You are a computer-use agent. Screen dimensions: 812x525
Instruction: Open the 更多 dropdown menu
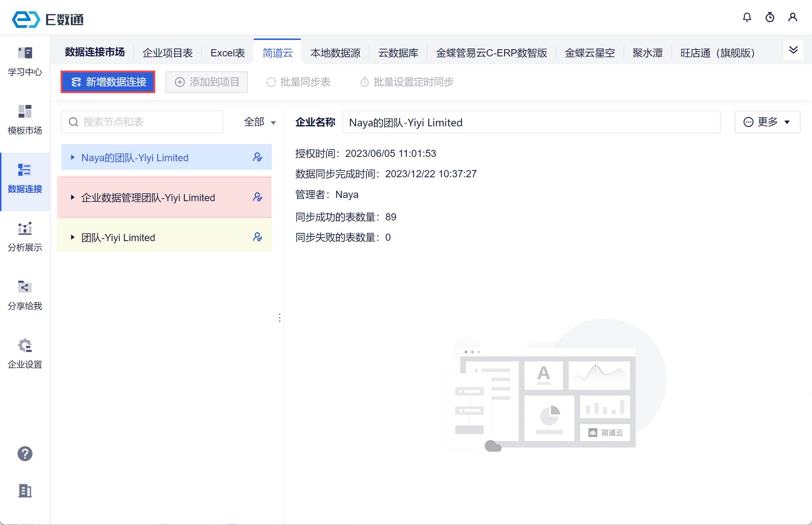coord(767,122)
